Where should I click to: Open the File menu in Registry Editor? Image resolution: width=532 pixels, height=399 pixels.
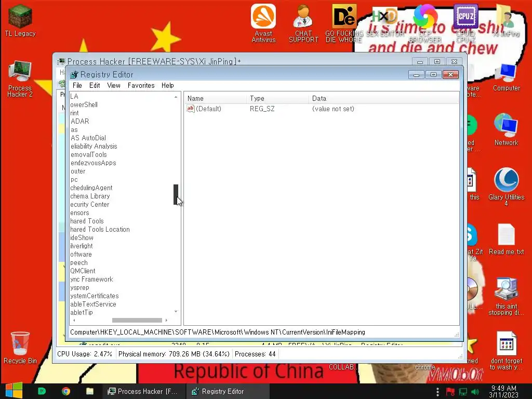click(x=77, y=86)
